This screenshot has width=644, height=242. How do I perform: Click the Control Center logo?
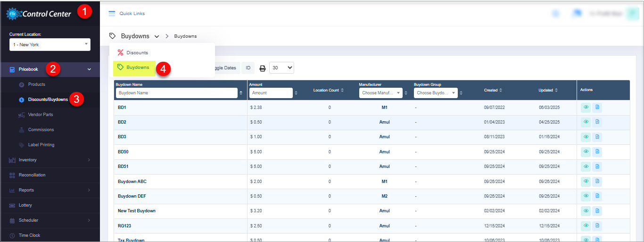coord(39,14)
